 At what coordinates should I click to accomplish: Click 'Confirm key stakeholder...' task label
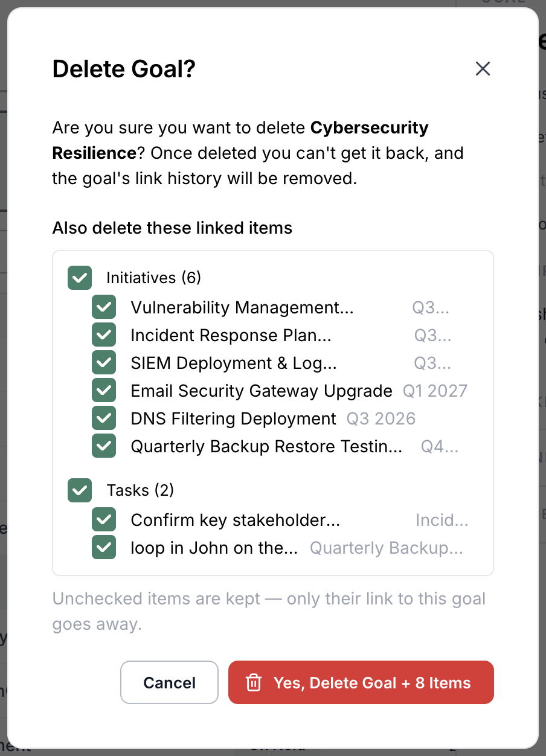236,520
